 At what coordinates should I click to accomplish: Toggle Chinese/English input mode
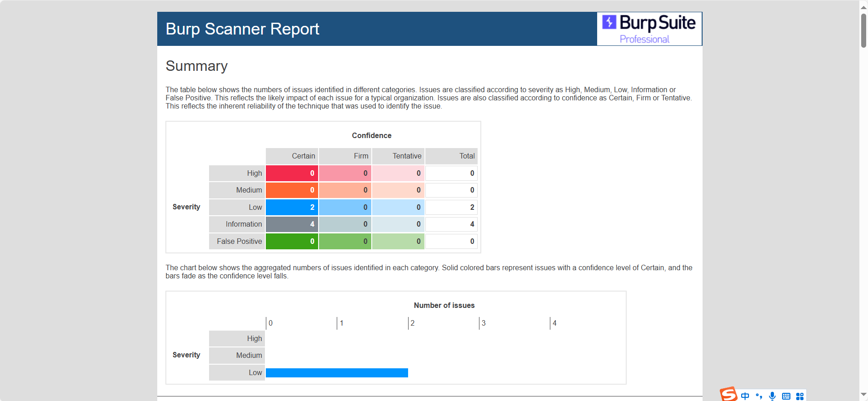[745, 396]
